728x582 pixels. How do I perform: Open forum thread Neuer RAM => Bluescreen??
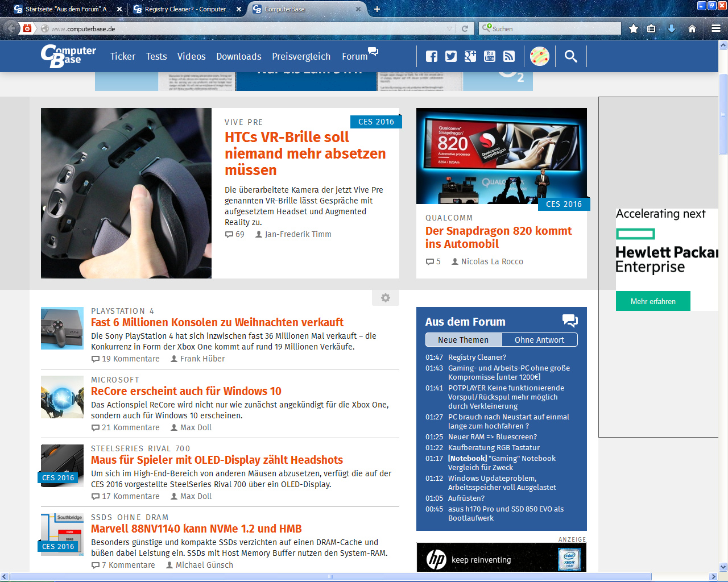[x=493, y=436]
